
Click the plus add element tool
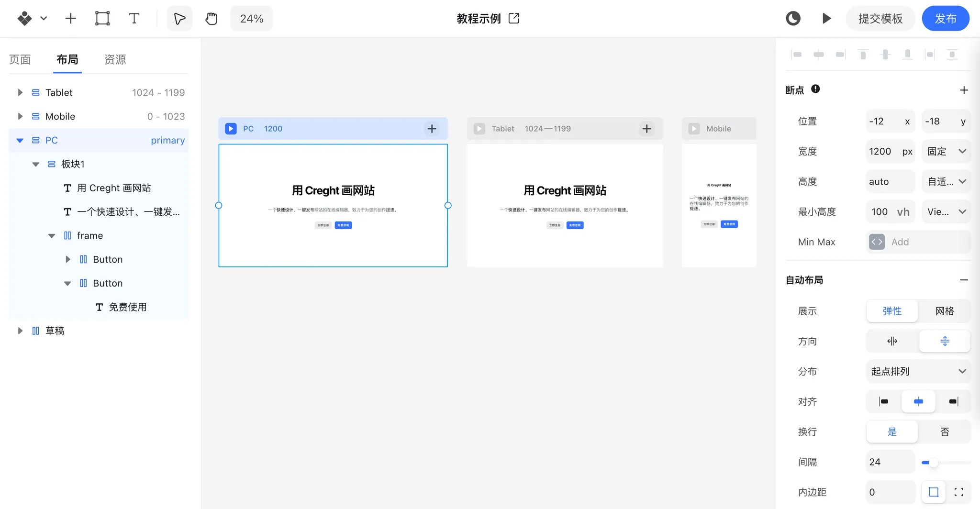pos(70,19)
